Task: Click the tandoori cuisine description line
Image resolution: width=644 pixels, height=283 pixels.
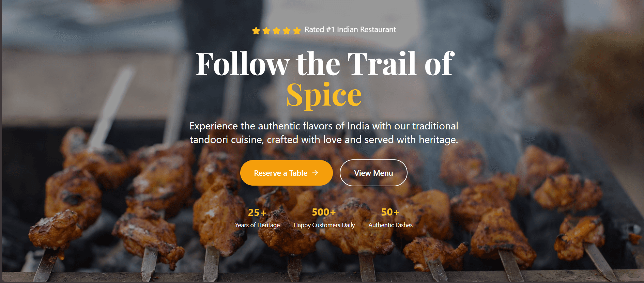Action: click(x=324, y=140)
